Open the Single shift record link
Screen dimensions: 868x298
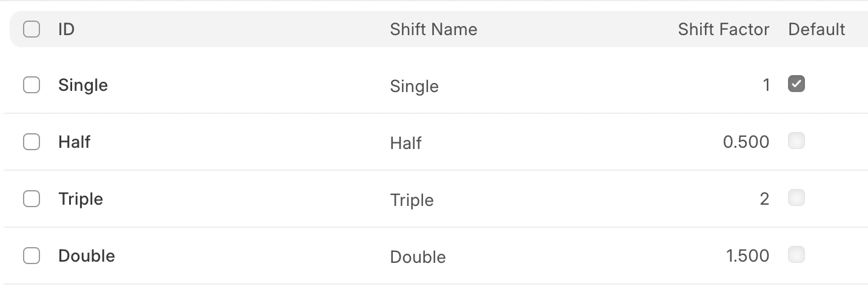(x=83, y=85)
